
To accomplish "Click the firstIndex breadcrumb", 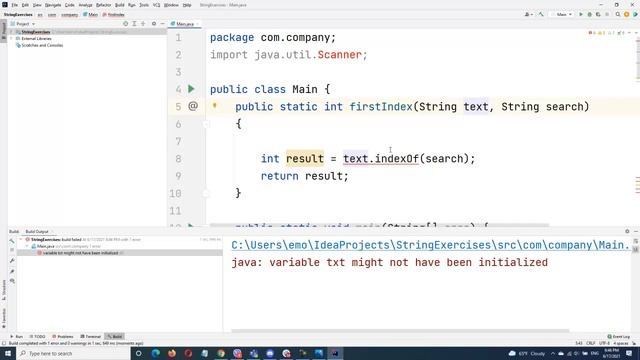I will coord(114,15).
